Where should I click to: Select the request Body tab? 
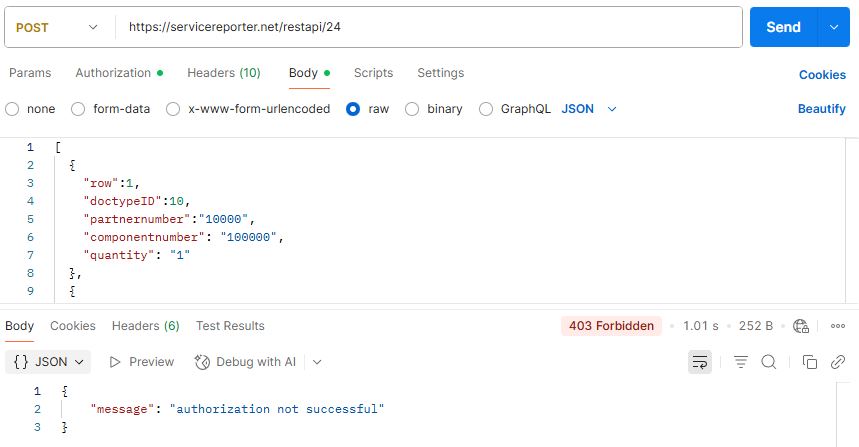[309, 73]
